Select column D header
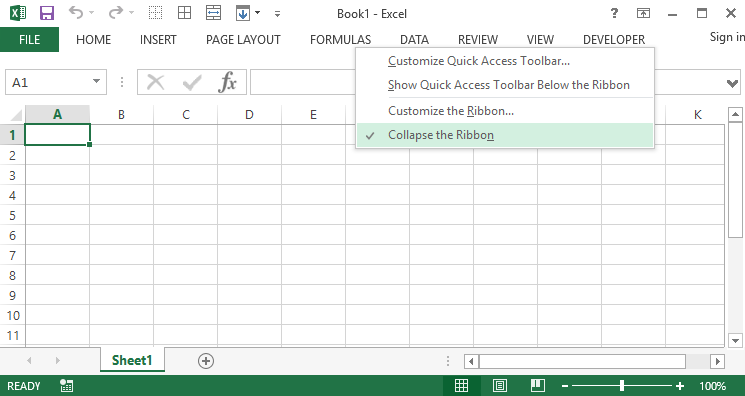Screen dimensions: 745x396 pos(249,115)
